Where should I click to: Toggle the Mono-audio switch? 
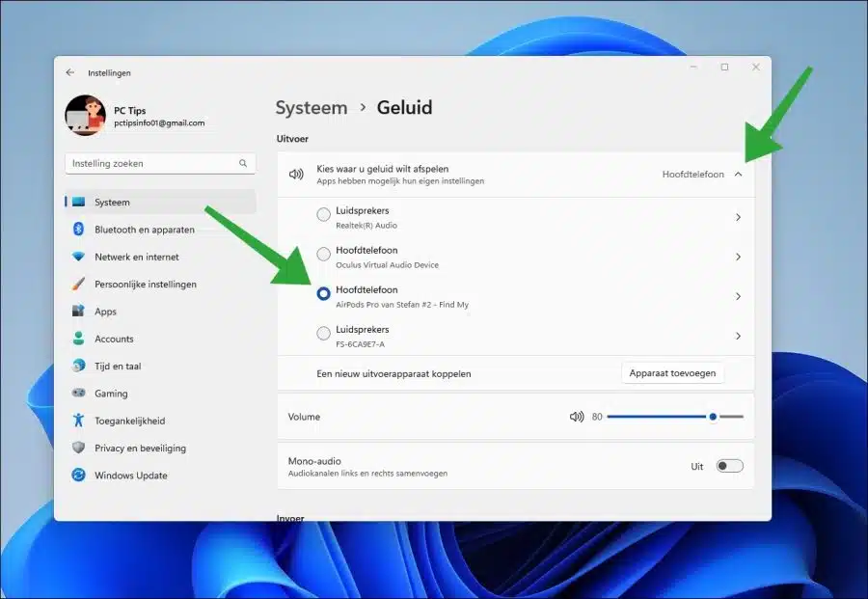[x=730, y=466]
